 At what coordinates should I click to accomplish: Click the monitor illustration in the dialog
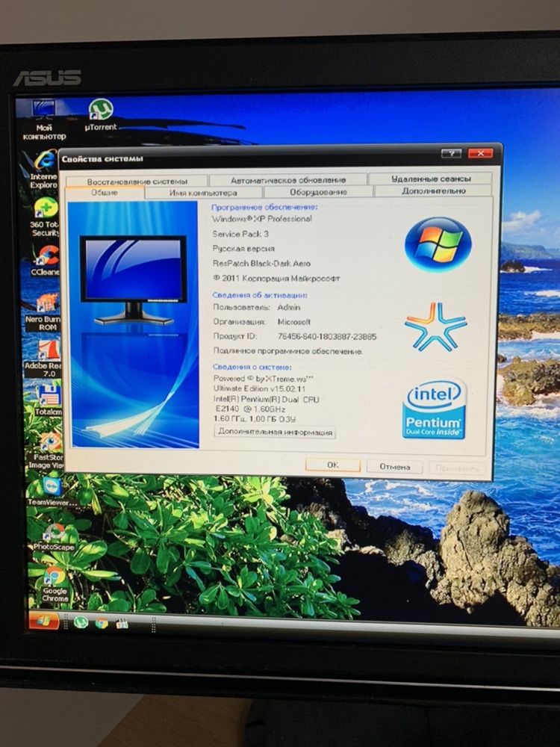coord(133,280)
